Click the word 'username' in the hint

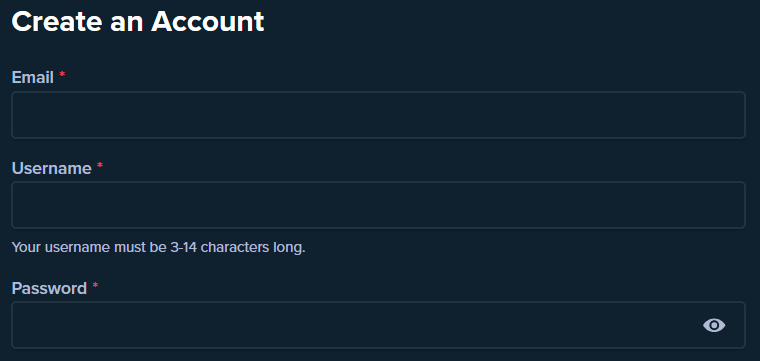[78, 248]
